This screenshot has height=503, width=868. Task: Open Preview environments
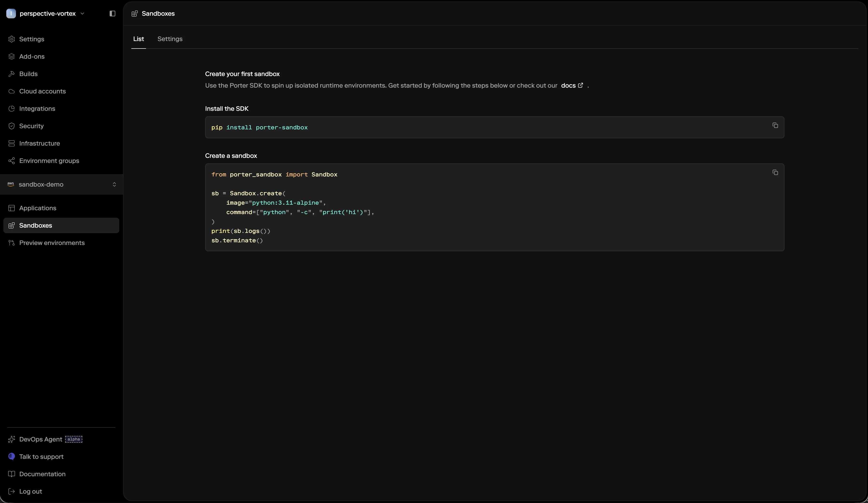coord(61,243)
